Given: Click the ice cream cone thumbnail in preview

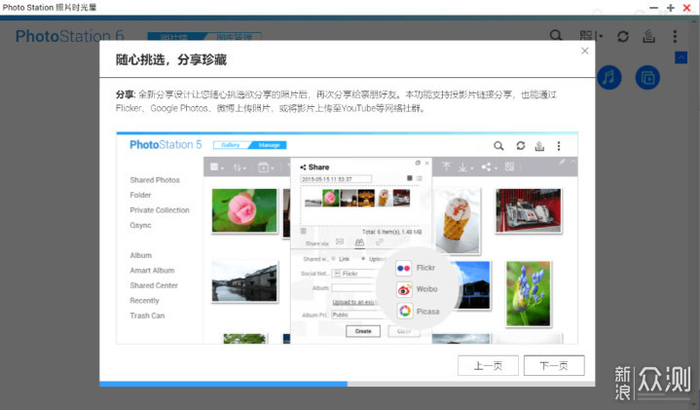Looking at the screenshot, I should click(458, 220).
